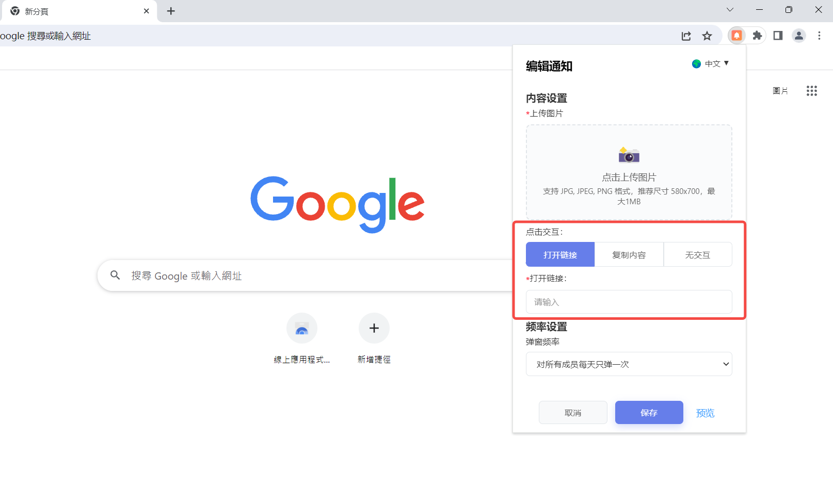
Task: Click the globe language icon
Action: [696, 63]
